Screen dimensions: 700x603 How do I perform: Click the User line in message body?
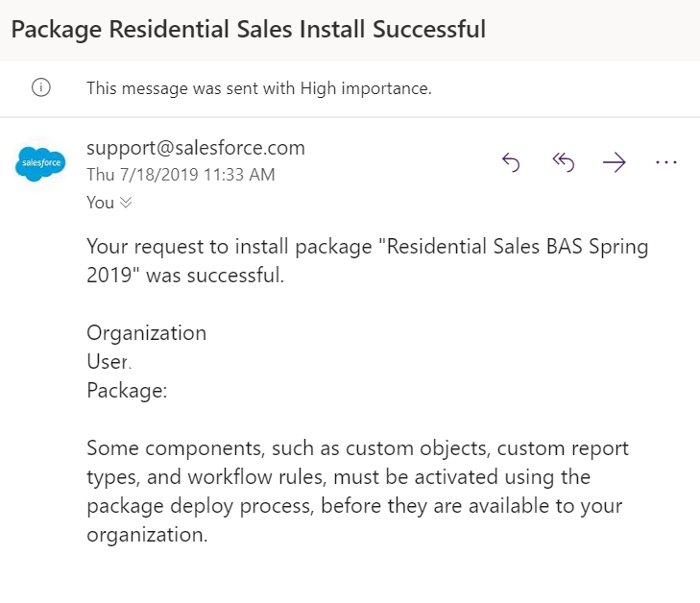coord(107,362)
